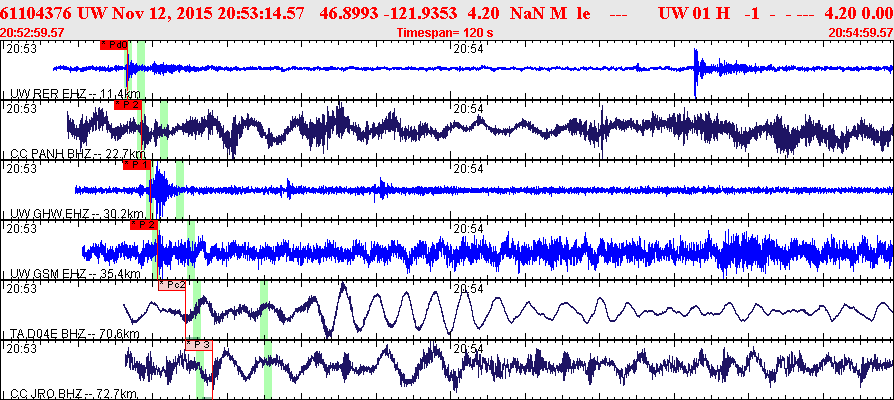Click the 20:54 time label on GHW trace
Viewport: 894px width, 400px height.
[469, 169]
